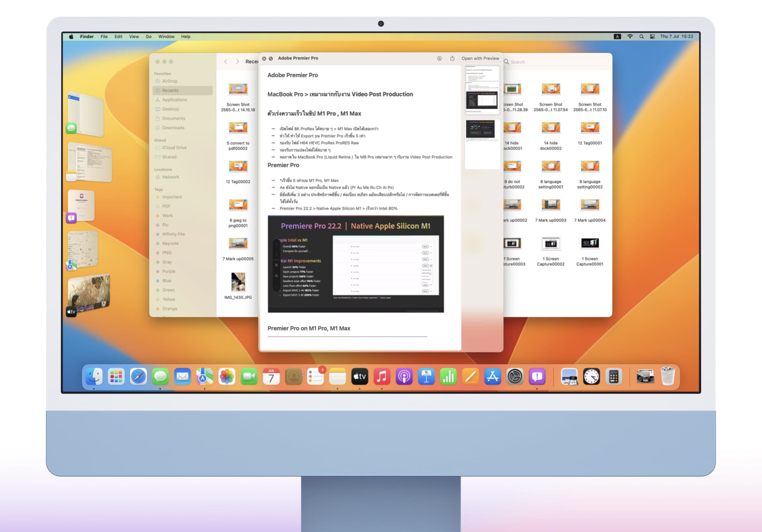Click the Finder back navigation chevron
This screenshot has height=532, width=762.
click(226, 61)
